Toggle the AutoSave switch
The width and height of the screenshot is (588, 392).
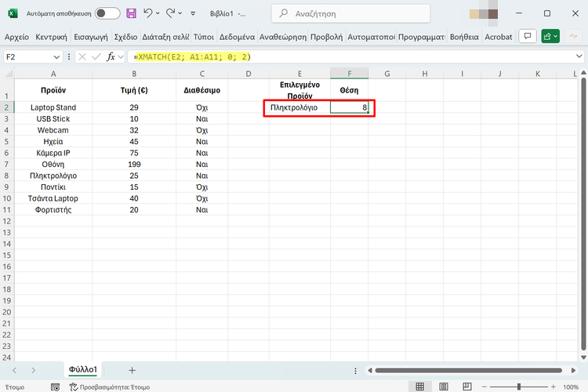(x=107, y=13)
